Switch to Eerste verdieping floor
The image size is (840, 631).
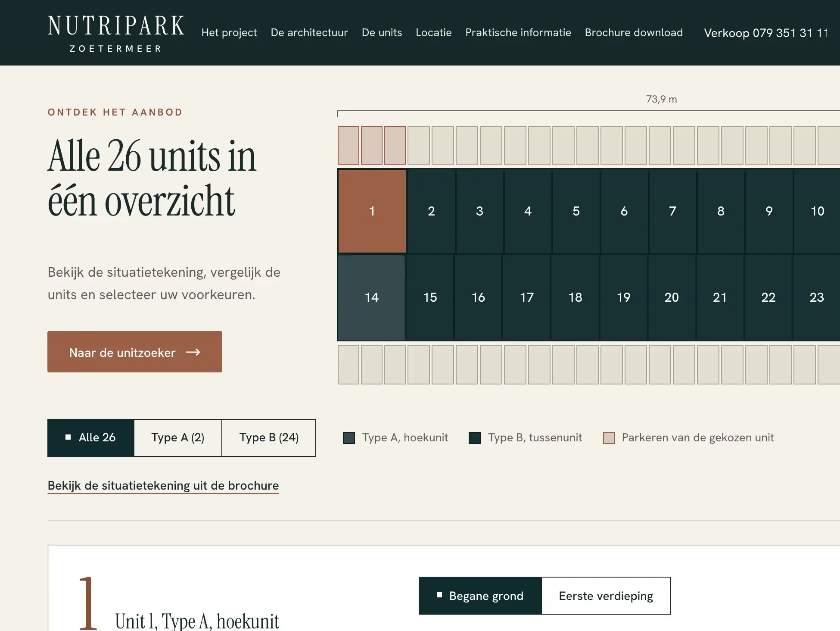pos(606,596)
